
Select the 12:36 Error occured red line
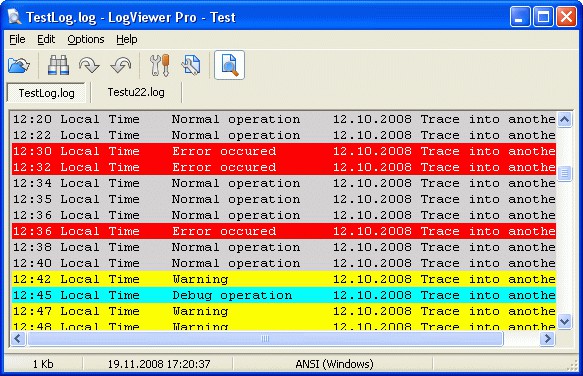(x=284, y=231)
